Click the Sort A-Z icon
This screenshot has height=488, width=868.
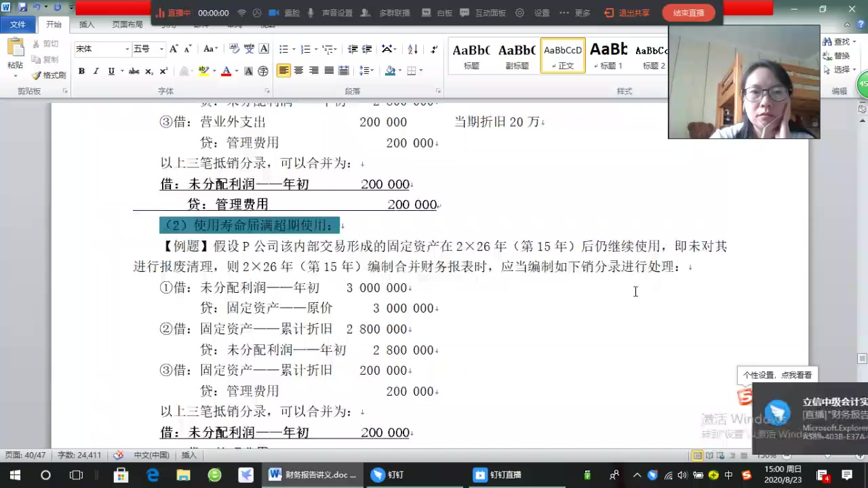click(x=412, y=49)
